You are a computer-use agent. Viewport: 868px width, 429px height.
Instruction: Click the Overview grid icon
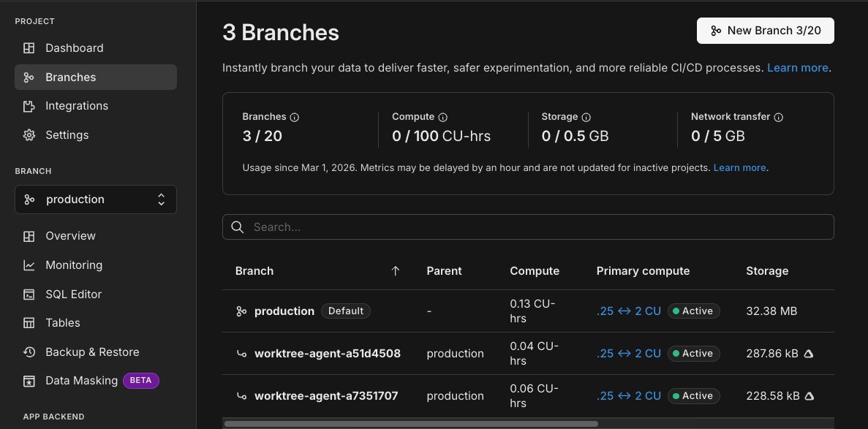[x=29, y=236]
